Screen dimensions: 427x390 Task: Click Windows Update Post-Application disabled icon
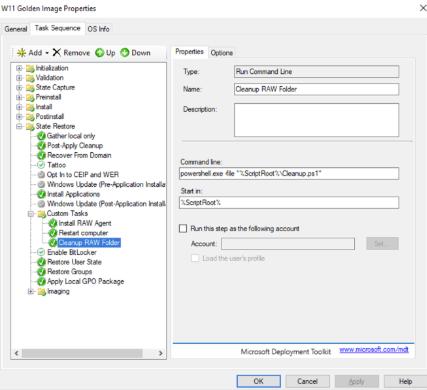pos(41,204)
